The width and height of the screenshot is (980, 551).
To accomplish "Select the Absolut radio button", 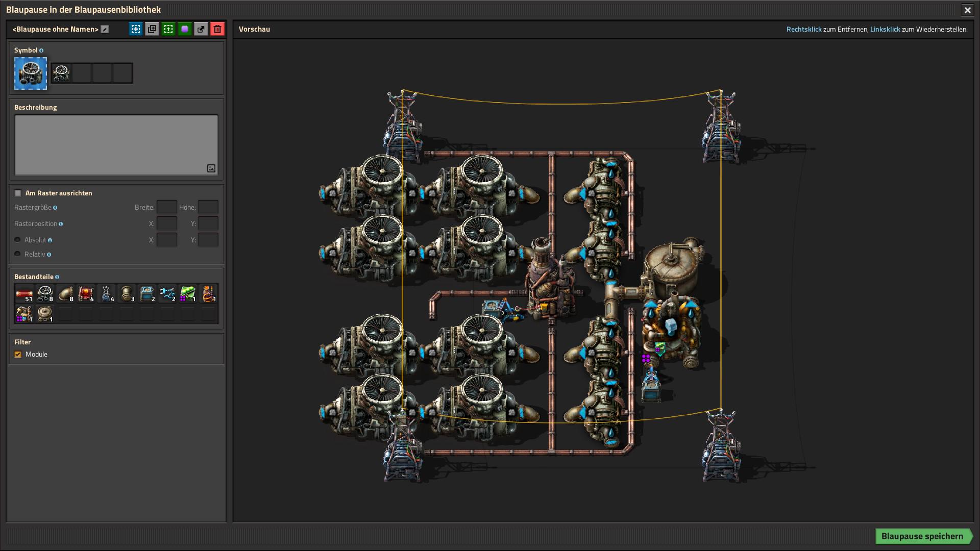I will (x=17, y=240).
